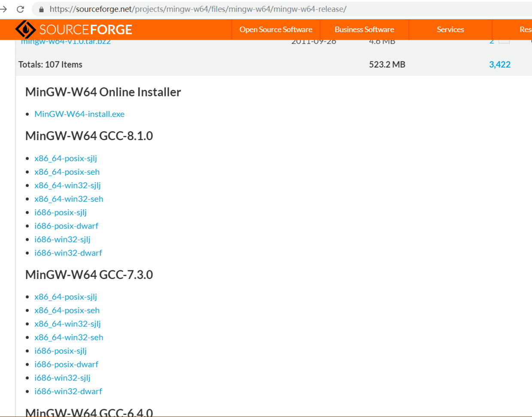Click GCC-8.1.0 i686-win32-sjlj link
This screenshot has width=532, height=417.
[x=62, y=239]
